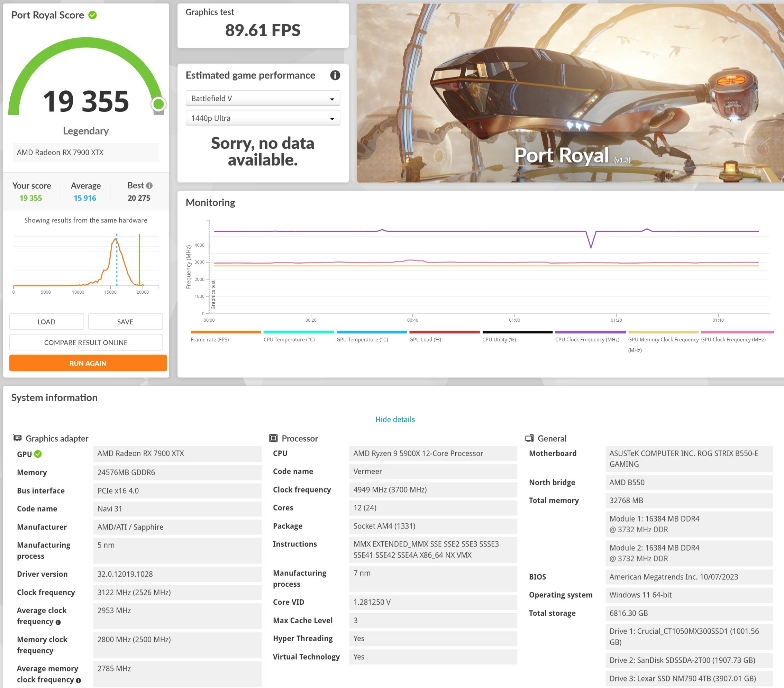
Task: Click the 32768 MB total memory value
Action: point(689,501)
